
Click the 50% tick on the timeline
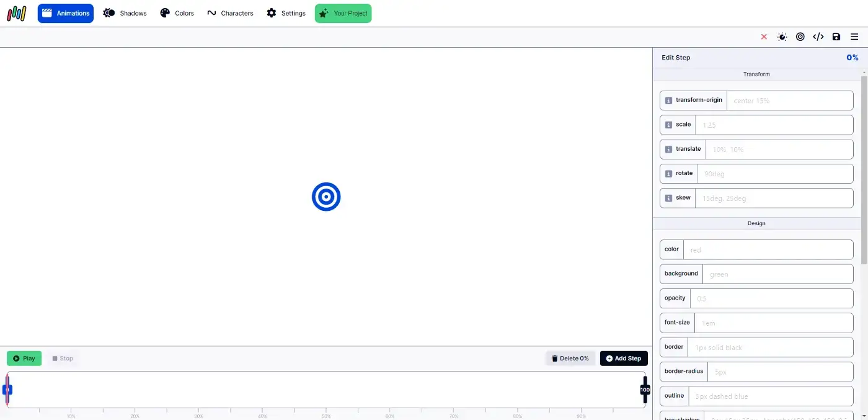[326, 412]
